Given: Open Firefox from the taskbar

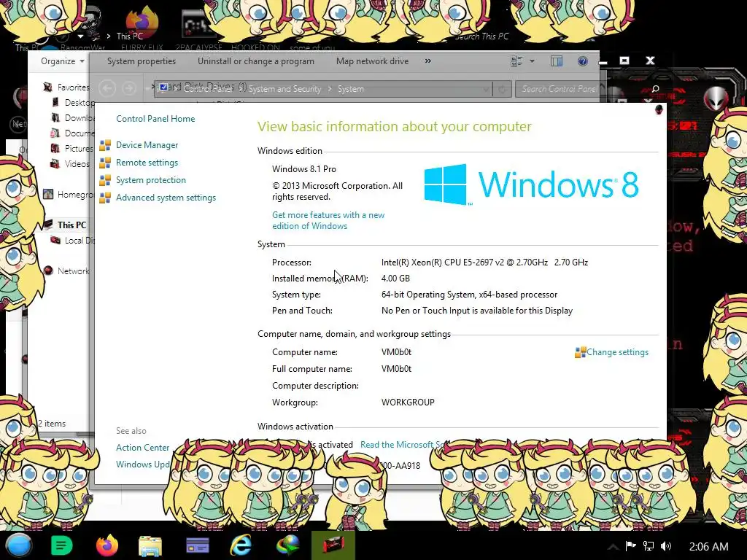Looking at the screenshot, I should pos(107,545).
